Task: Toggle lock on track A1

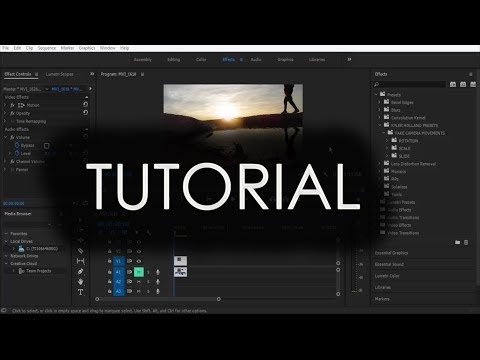Action: pos(109,272)
